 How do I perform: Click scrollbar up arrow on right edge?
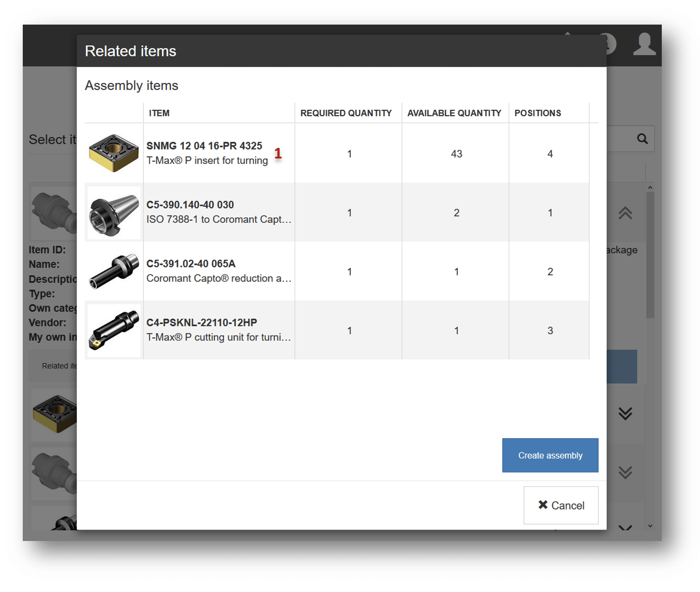coord(650,188)
